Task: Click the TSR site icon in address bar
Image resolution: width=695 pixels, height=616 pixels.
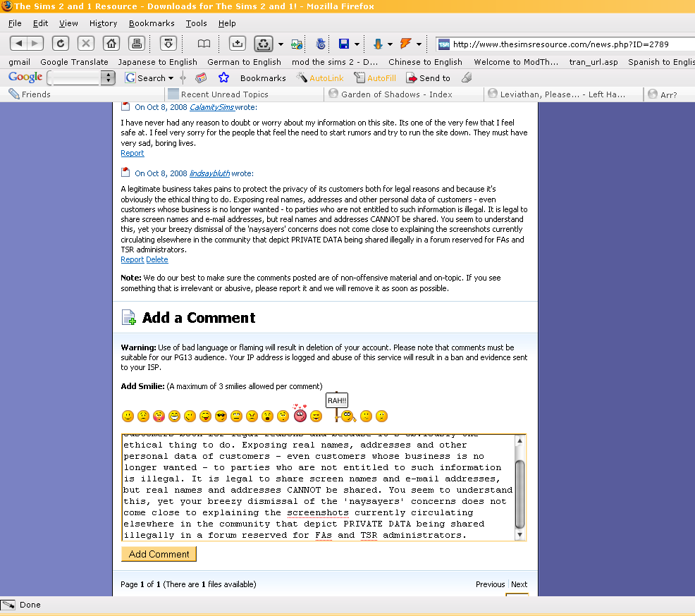Action: coord(443,44)
